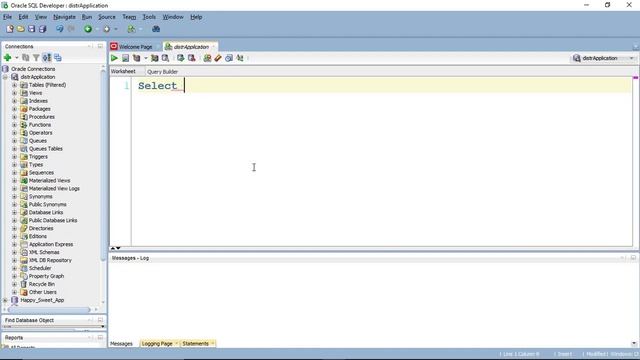The width and height of the screenshot is (640, 360).
Task: Click the Find Database Object panel header
Action: [x=54, y=320]
